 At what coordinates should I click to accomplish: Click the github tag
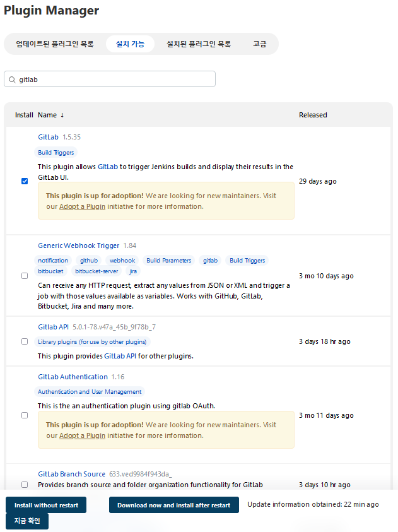pos(89,260)
